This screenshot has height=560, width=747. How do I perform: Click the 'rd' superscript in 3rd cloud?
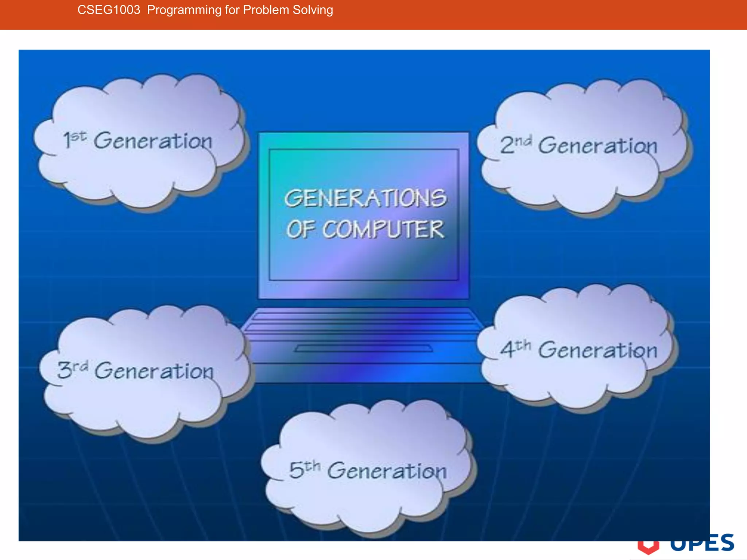(x=80, y=366)
